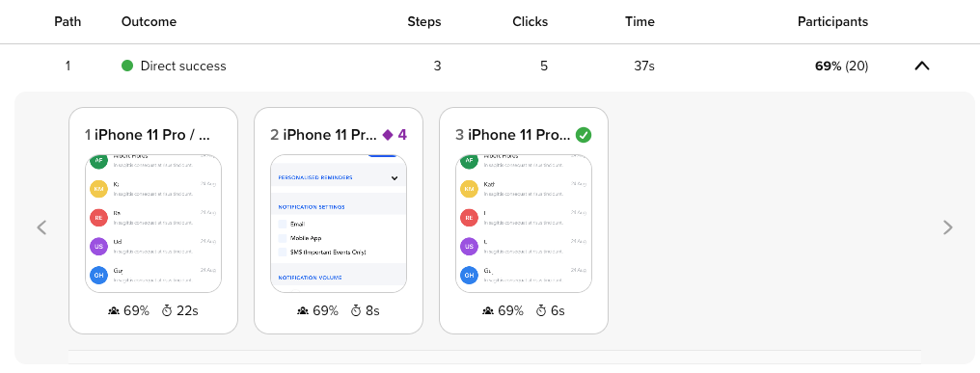Click the Direct success outcome label
Viewport: 980px width, 373px height.
coord(183,66)
